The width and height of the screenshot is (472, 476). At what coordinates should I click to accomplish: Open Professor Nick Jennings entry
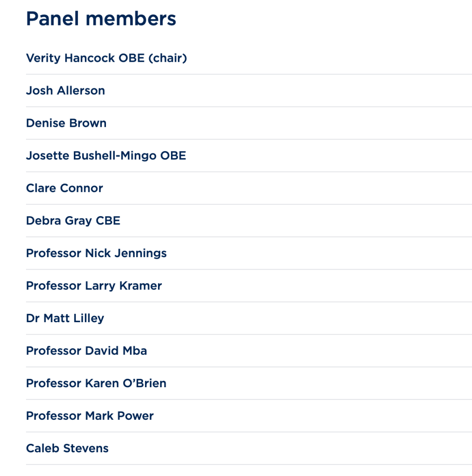click(x=96, y=253)
